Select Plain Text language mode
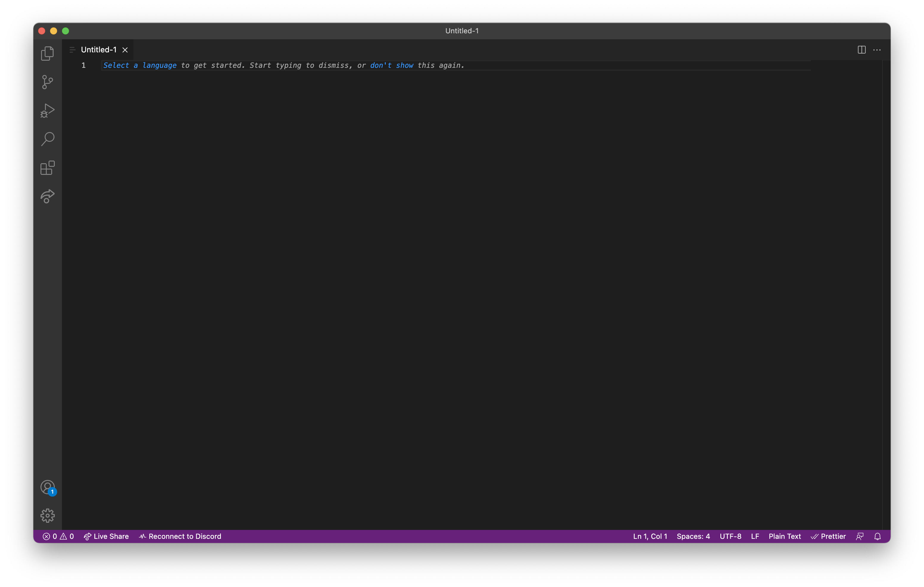This screenshot has width=924, height=587. point(785,536)
